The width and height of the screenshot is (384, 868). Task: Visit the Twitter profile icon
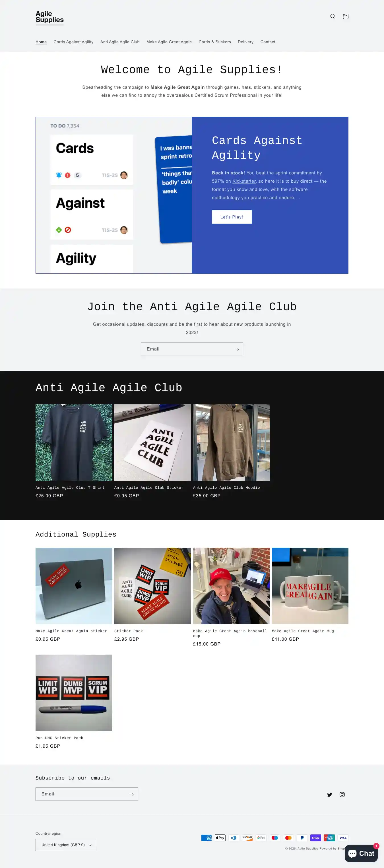[x=329, y=795]
